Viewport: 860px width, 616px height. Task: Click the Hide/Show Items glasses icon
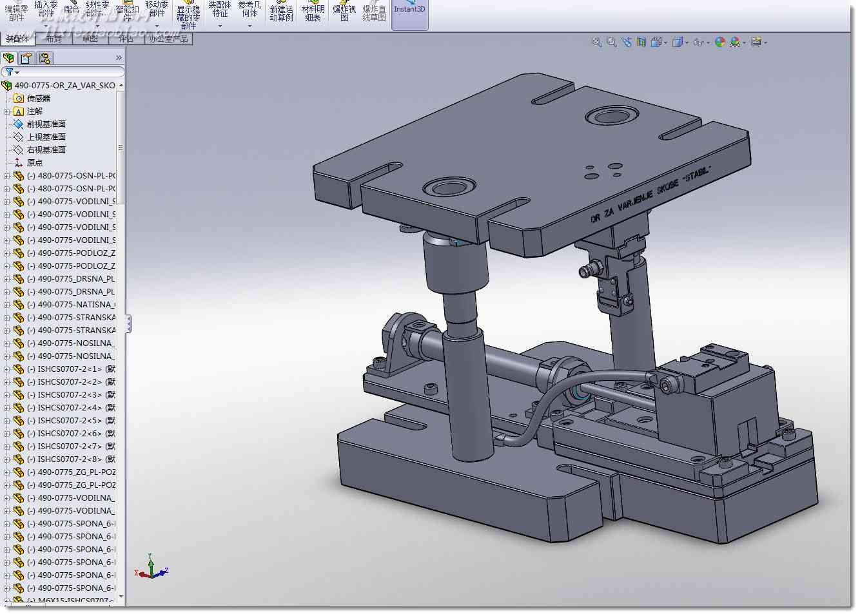(x=698, y=42)
